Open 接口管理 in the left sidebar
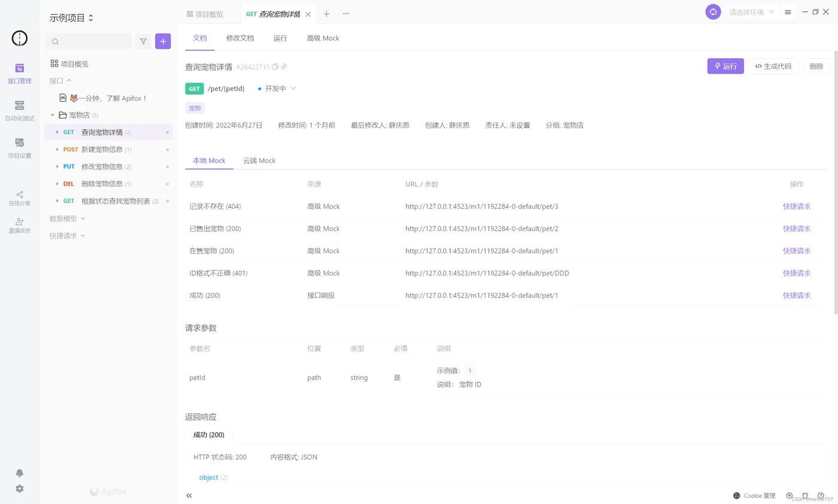This screenshot has height=504, width=838. tap(20, 73)
